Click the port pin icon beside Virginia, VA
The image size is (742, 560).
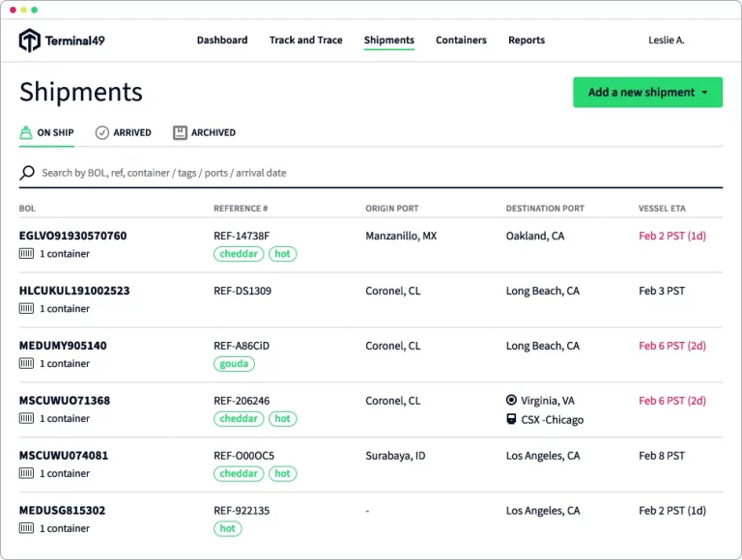(512, 400)
